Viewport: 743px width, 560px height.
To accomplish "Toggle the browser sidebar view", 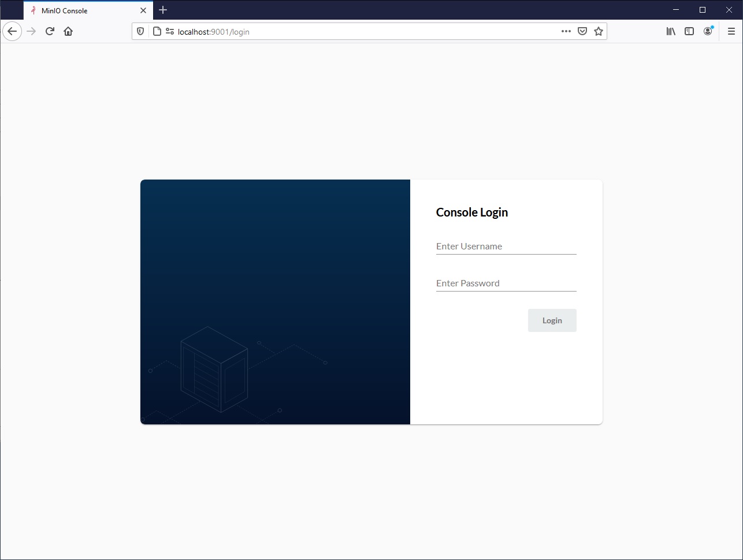I will 689,31.
